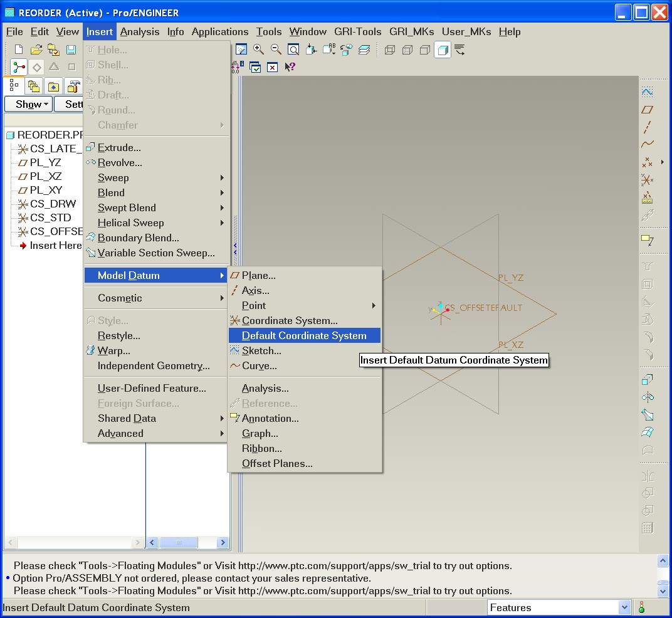This screenshot has width=672, height=618.
Task: Open the layers stack icon in the toolbar
Action: click(364, 50)
